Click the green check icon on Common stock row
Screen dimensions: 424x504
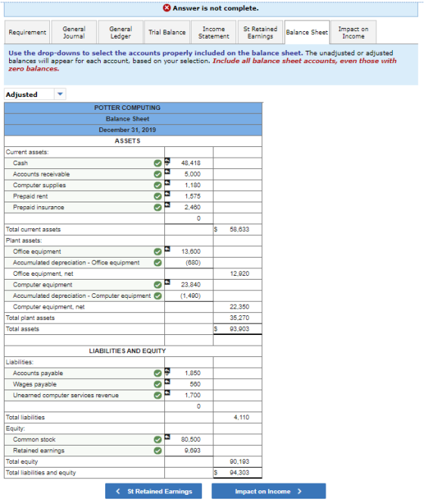(157, 439)
